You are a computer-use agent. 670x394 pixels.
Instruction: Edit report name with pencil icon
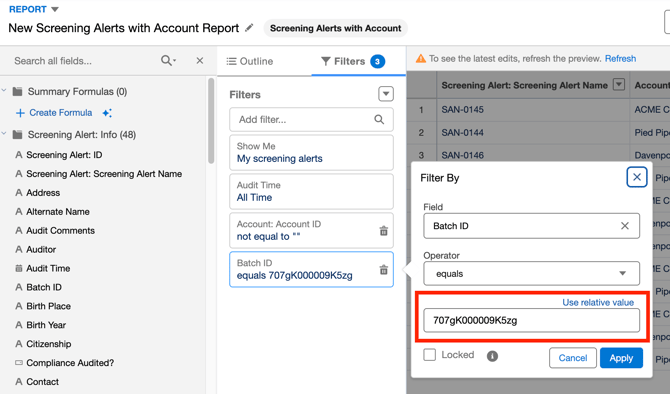click(249, 28)
